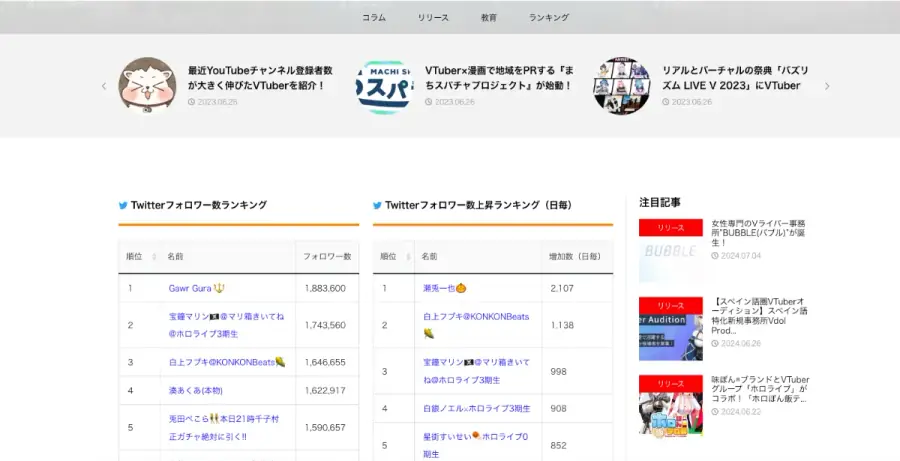Open the コラム menu item
900x461 pixels.
coord(374,18)
